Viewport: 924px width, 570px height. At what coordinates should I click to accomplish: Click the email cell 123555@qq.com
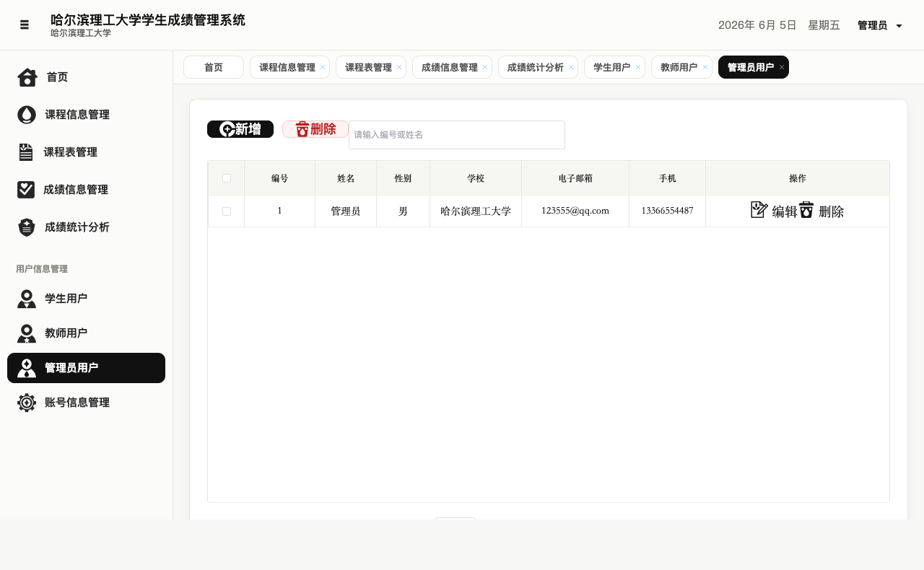coord(575,211)
